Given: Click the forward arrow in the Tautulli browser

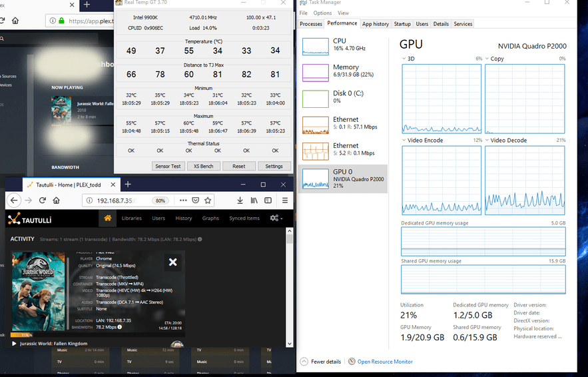Looking at the screenshot, I should [x=29, y=200].
